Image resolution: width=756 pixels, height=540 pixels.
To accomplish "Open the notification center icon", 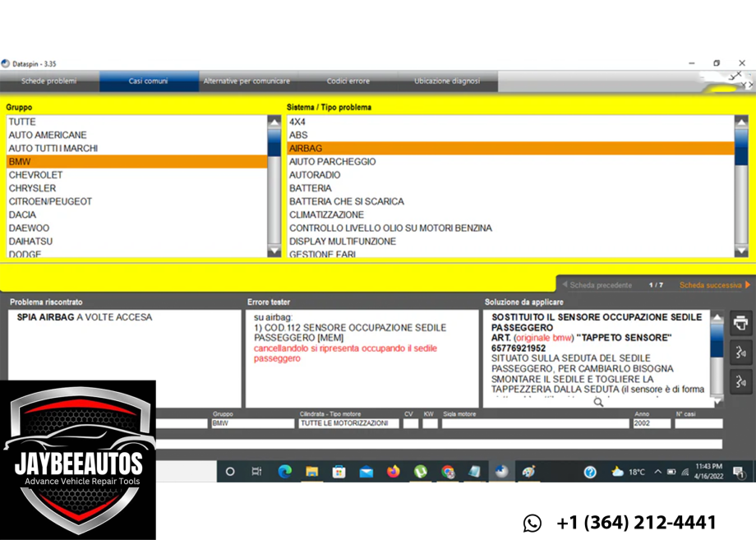I will [x=739, y=472].
